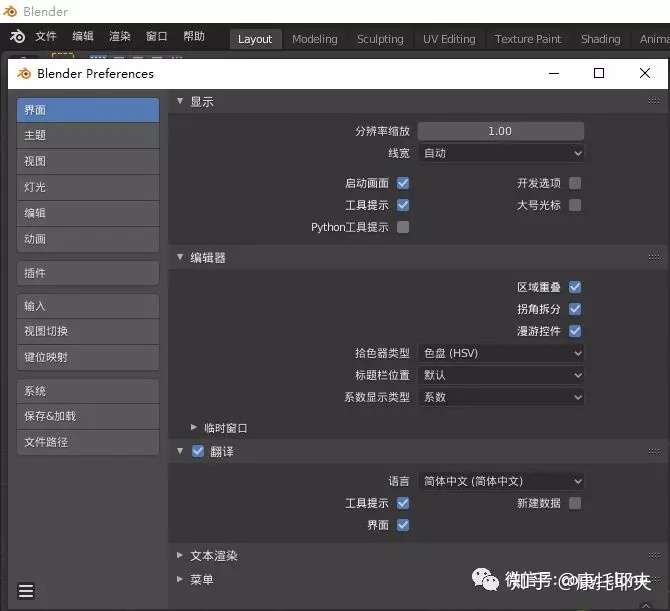Close the Blender Preferences window
The width and height of the screenshot is (670, 611).
tap(645, 73)
